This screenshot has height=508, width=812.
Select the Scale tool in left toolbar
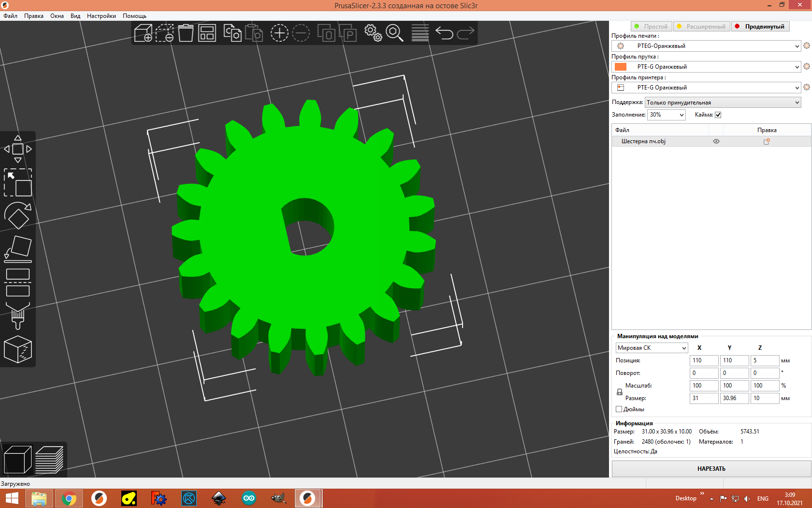pos(18,182)
